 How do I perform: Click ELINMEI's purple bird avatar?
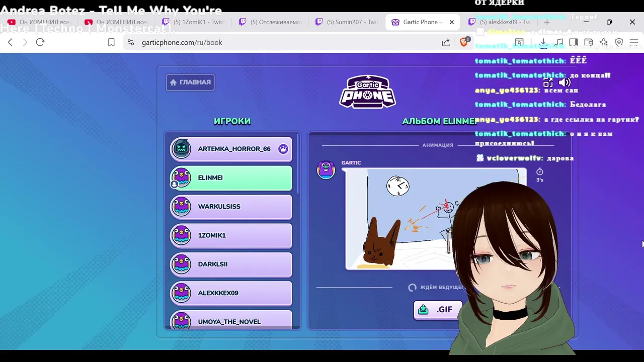click(181, 177)
